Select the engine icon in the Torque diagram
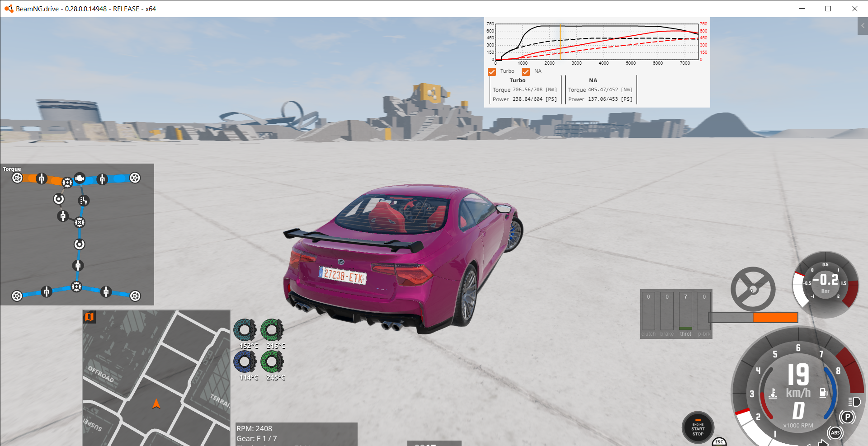 click(x=80, y=178)
